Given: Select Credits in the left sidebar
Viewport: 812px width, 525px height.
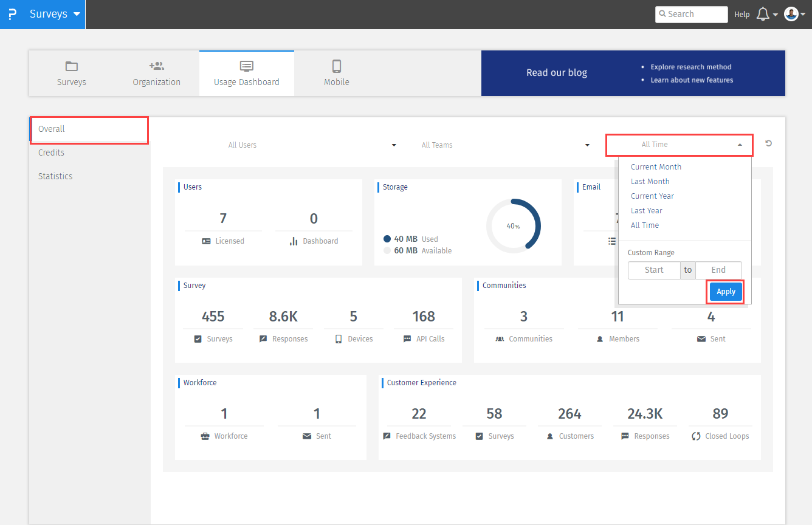Looking at the screenshot, I should point(51,153).
